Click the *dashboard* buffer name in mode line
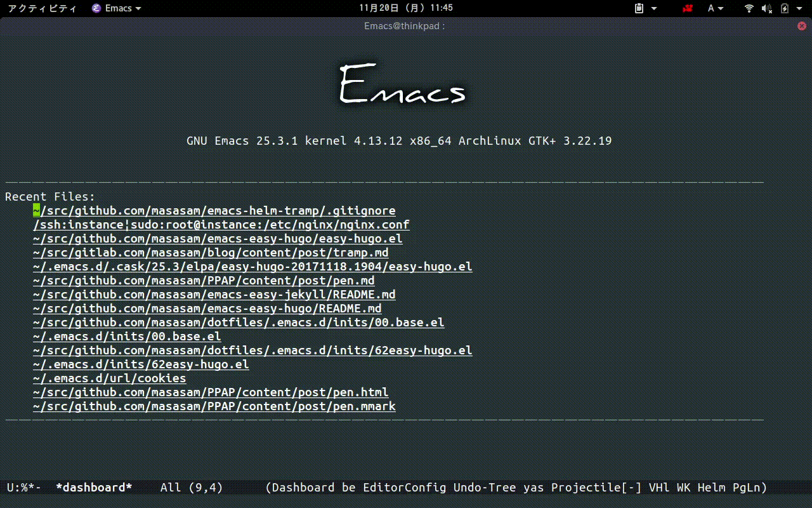Viewport: 812px width, 508px height. point(94,488)
